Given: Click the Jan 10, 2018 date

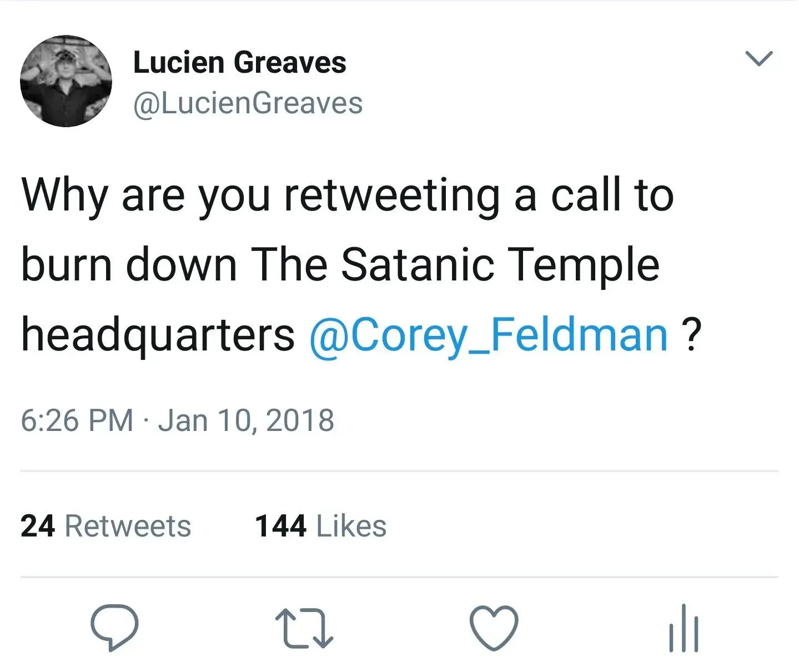Looking at the screenshot, I should [246, 420].
